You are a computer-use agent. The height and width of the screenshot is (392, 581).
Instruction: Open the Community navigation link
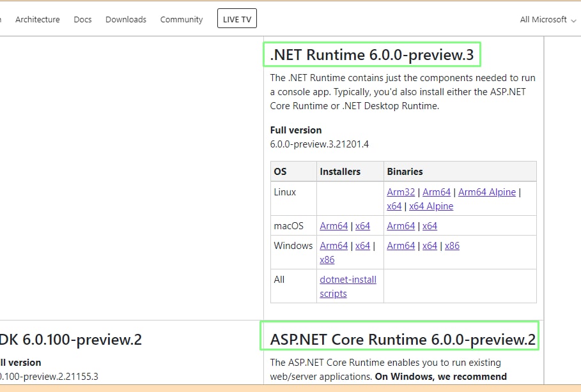click(182, 19)
